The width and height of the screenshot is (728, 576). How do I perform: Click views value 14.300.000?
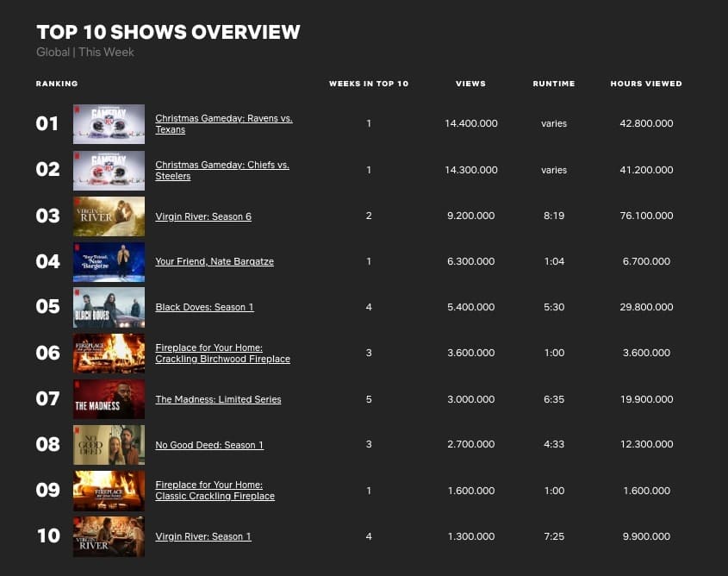[470, 170]
